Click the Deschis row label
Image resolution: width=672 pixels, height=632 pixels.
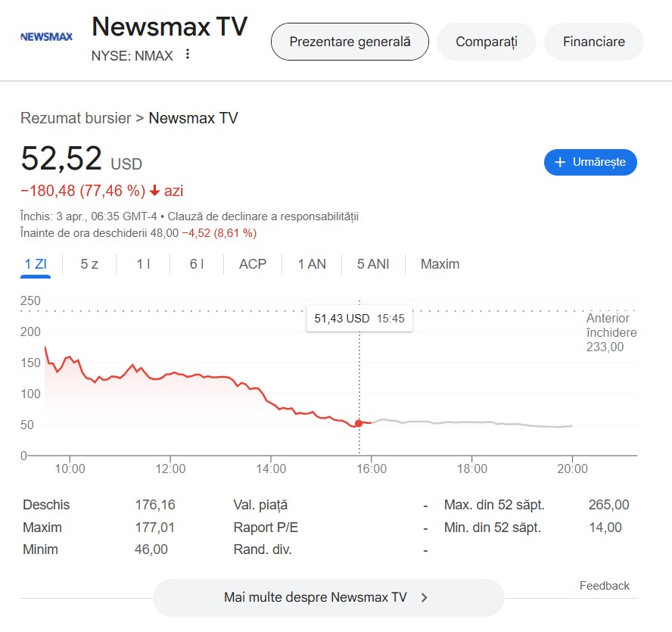[x=46, y=505]
